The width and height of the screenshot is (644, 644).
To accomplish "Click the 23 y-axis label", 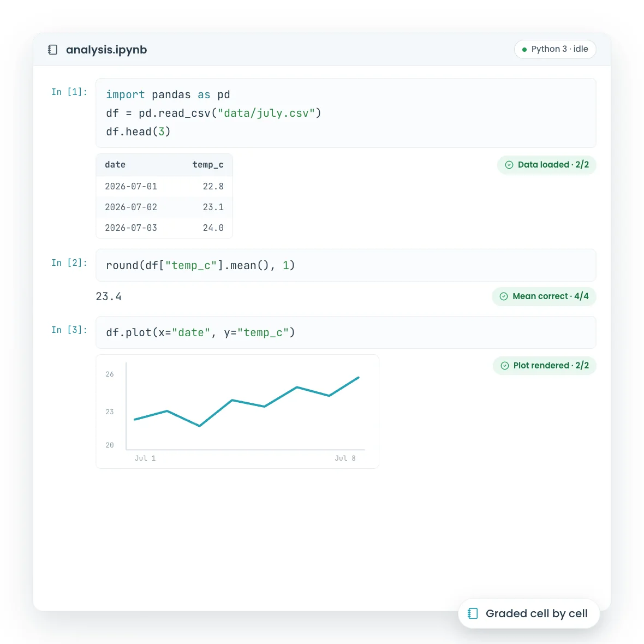I will 110,412.
